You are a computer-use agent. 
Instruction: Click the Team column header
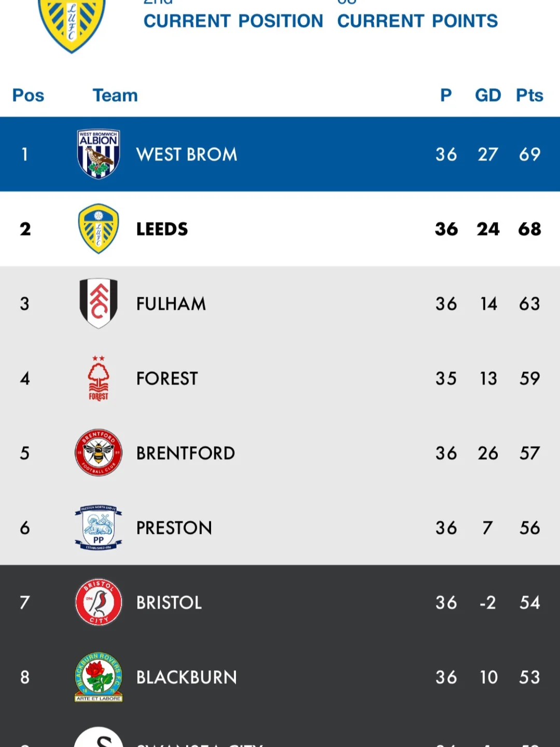click(x=115, y=95)
